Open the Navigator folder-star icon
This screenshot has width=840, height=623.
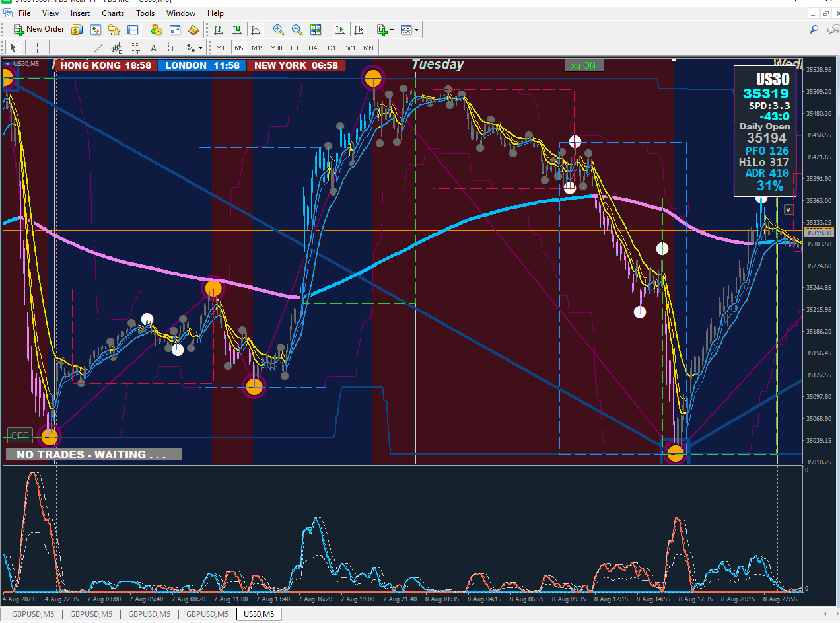114,30
